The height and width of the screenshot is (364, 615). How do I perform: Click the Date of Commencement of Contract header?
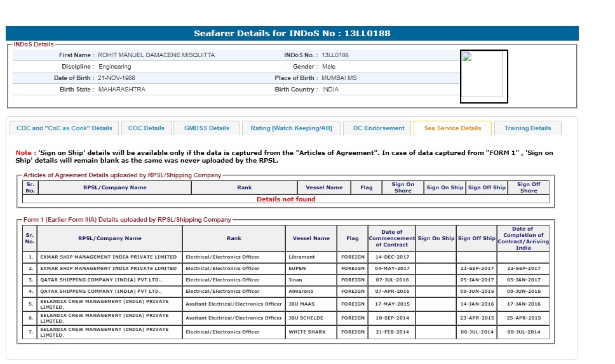[391, 238]
